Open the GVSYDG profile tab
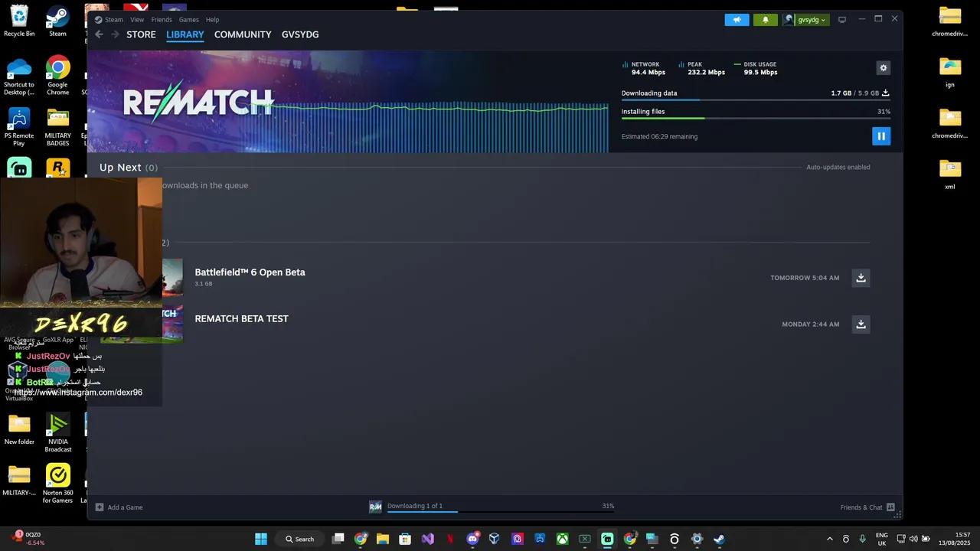This screenshot has width=980, height=551. coord(300,34)
